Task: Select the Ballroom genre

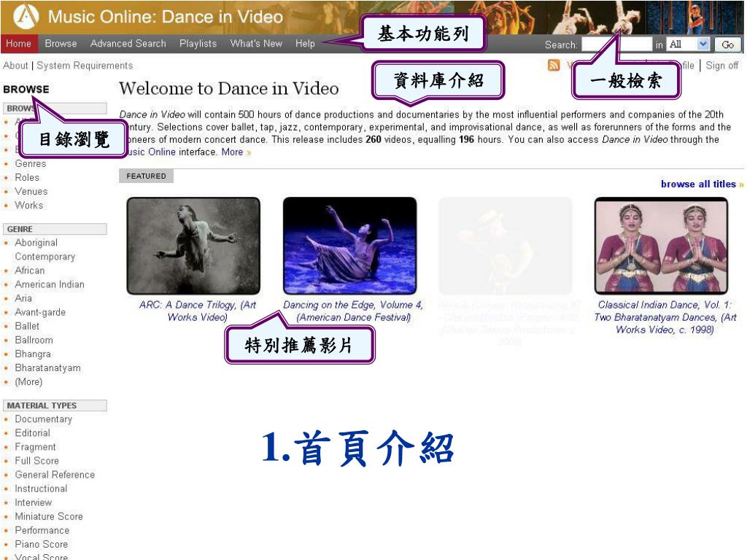Action: [34, 340]
